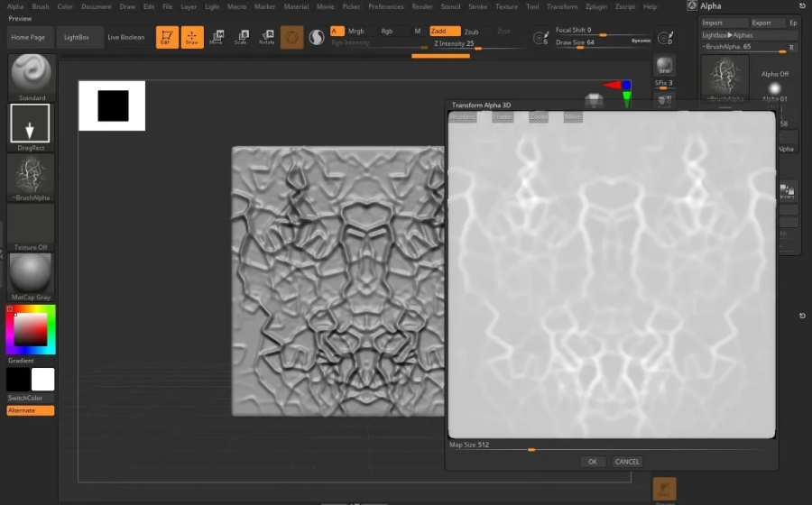Click the Map Size 512 slider

pos(611,446)
